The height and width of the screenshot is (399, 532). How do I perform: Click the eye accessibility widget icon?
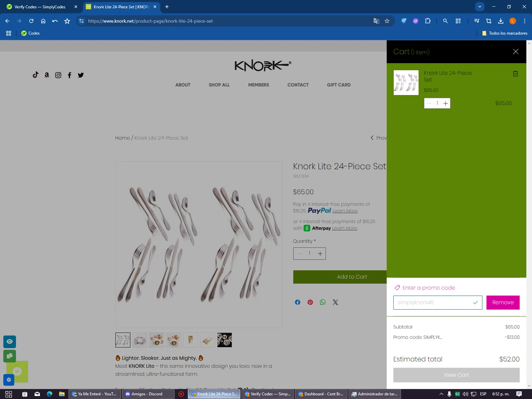10,342
